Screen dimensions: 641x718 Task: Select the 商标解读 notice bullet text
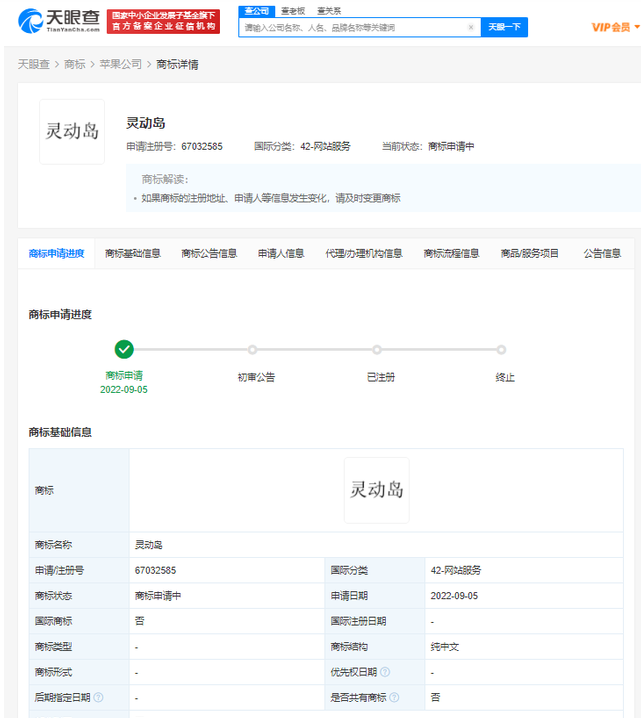coord(271,198)
